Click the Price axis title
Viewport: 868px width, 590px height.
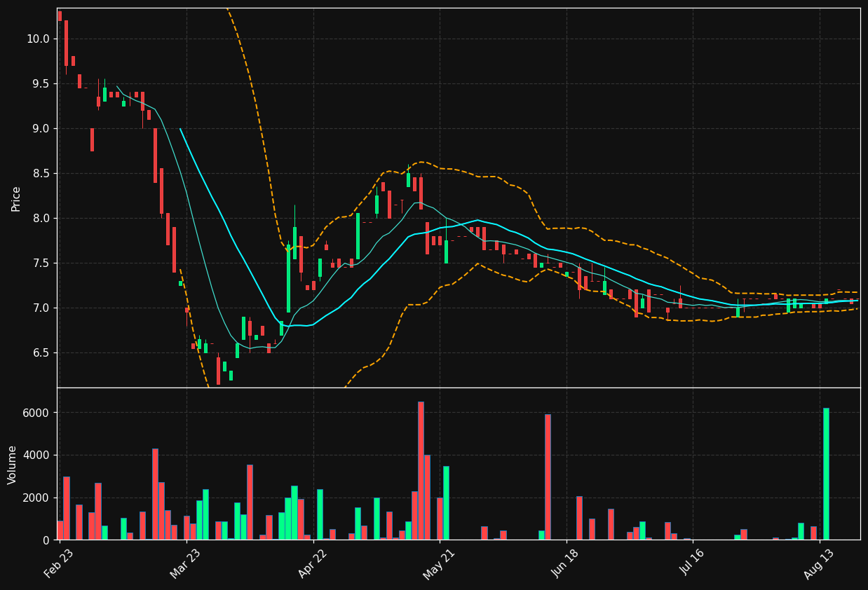[15, 198]
